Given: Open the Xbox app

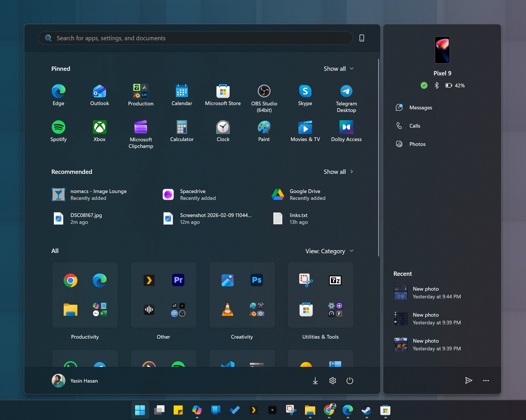Looking at the screenshot, I should [99, 131].
